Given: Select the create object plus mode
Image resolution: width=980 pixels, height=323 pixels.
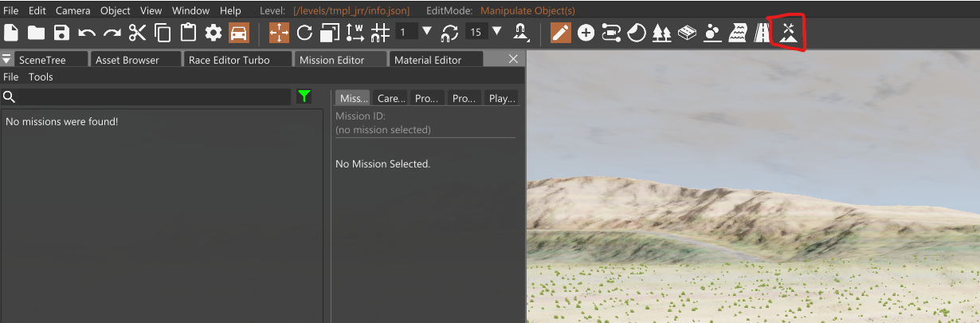Looking at the screenshot, I should [x=586, y=33].
